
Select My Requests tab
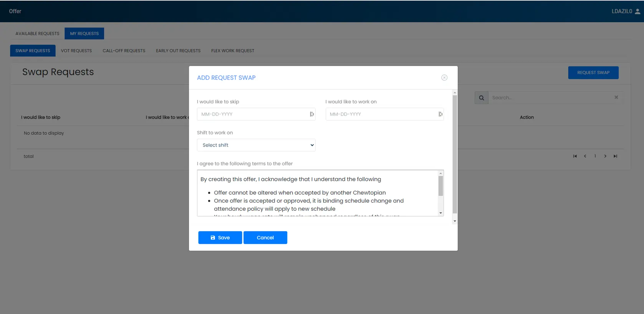(x=84, y=33)
